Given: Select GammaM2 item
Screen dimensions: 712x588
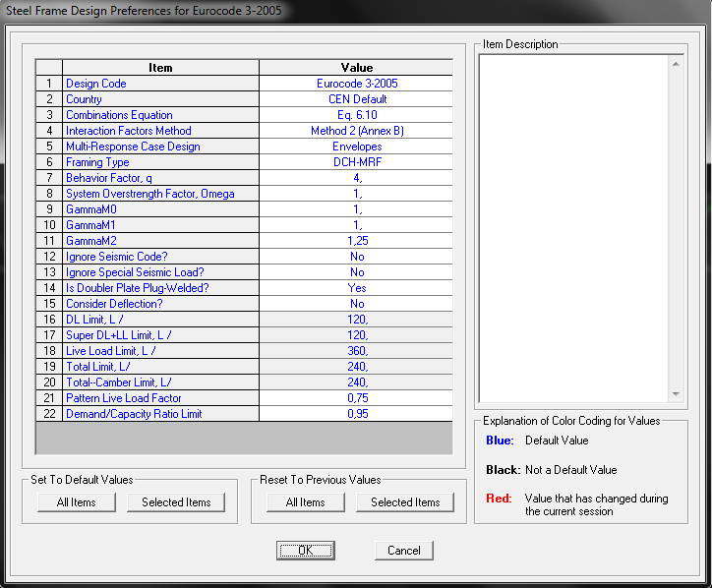Looking at the screenshot, I should [160, 241].
